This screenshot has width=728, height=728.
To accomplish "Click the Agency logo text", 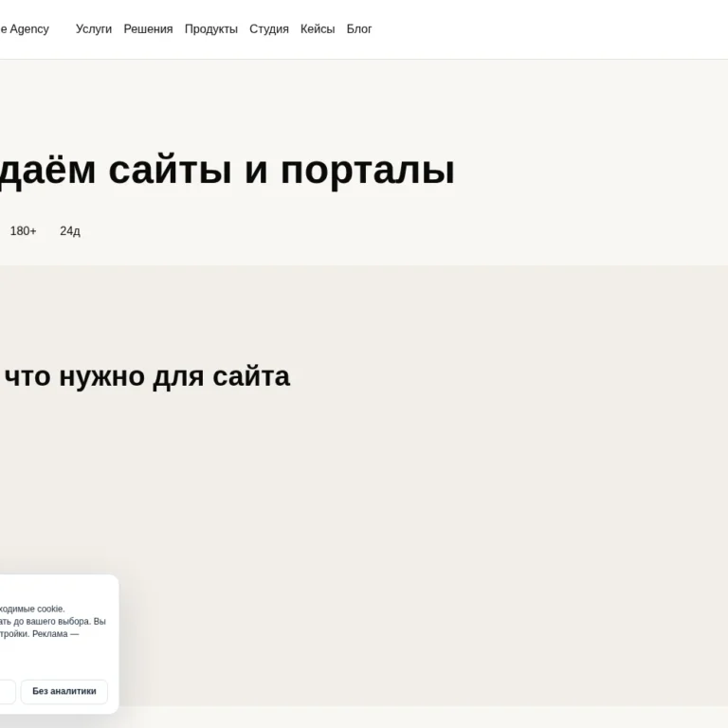I will click(24, 29).
